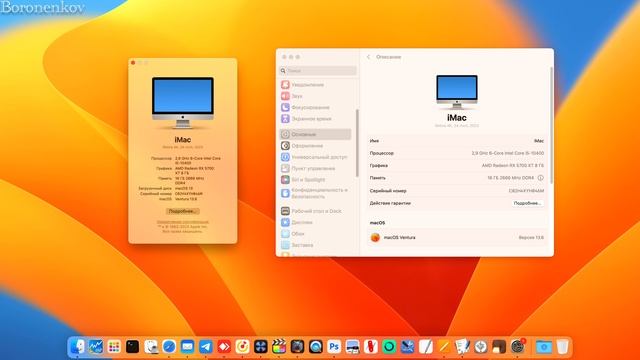Click the Процессор row value in Settings
Image resolution: width=640 pixels, height=360 pixels.
coord(507,153)
